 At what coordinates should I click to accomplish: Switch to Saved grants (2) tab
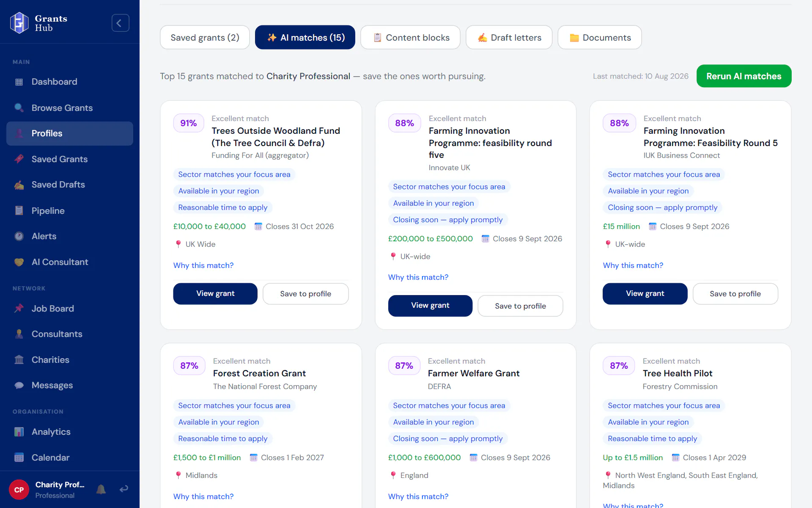[x=205, y=37]
